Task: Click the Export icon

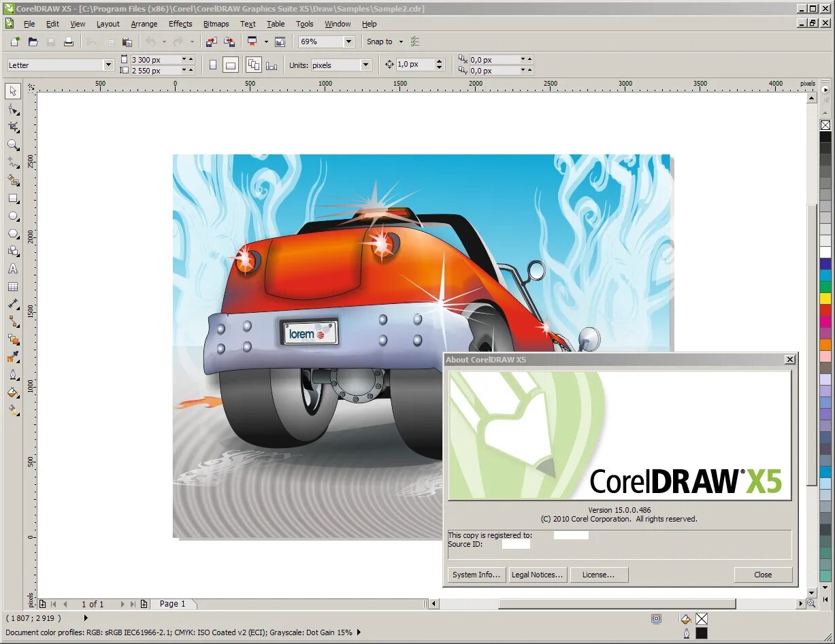Action: tap(229, 41)
